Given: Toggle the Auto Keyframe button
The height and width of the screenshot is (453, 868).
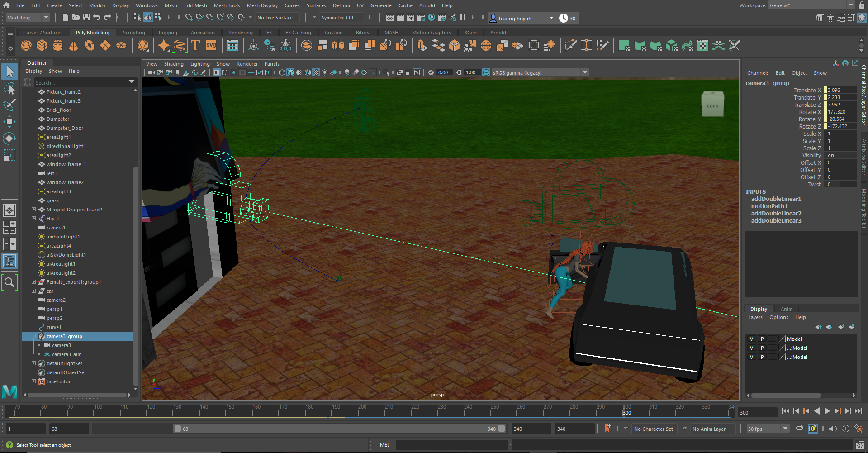Looking at the screenshot, I should click(813, 429).
